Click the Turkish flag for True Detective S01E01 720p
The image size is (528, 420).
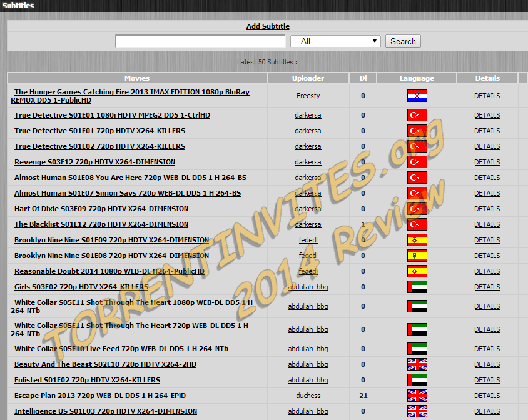417,131
